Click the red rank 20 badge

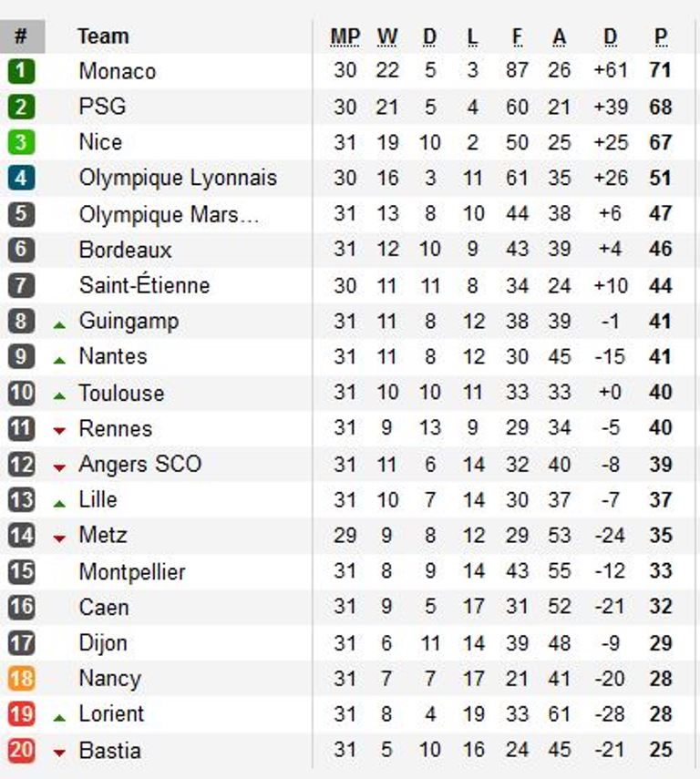[x=21, y=750]
